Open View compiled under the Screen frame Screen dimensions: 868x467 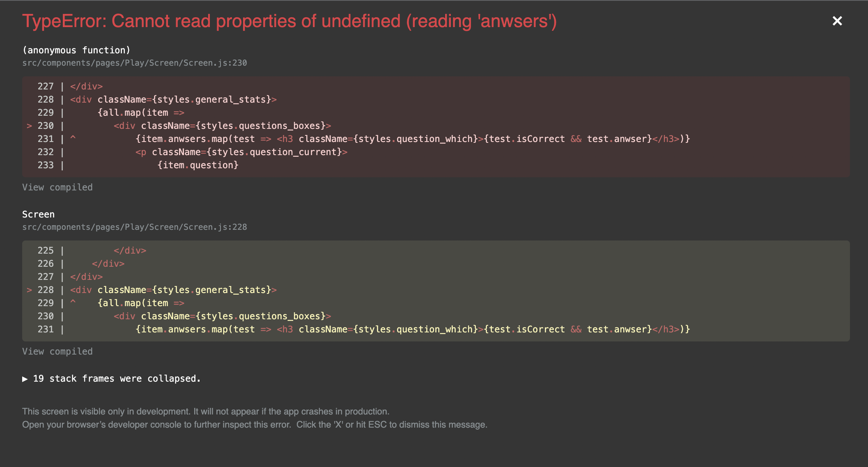pyautogui.click(x=57, y=351)
